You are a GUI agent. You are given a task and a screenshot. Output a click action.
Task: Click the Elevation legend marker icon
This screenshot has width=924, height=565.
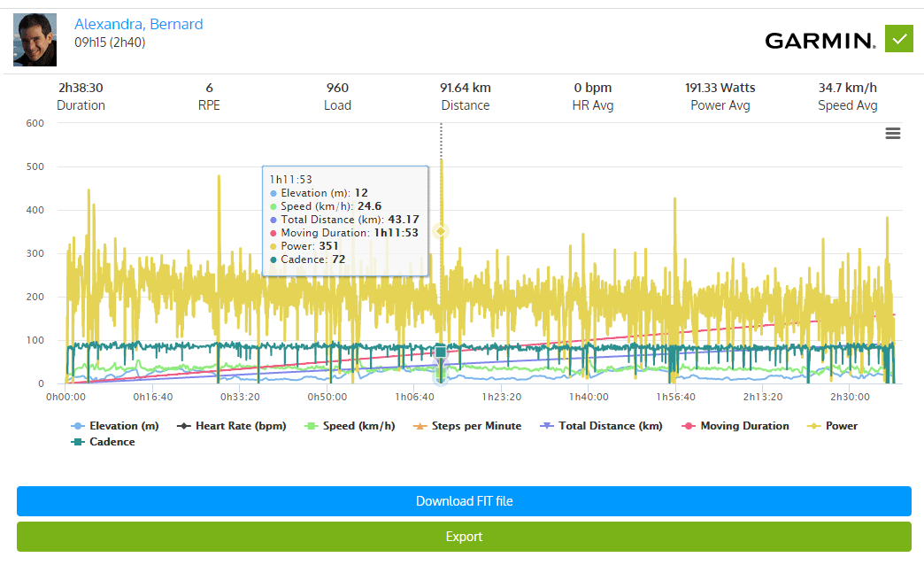tap(79, 425)
